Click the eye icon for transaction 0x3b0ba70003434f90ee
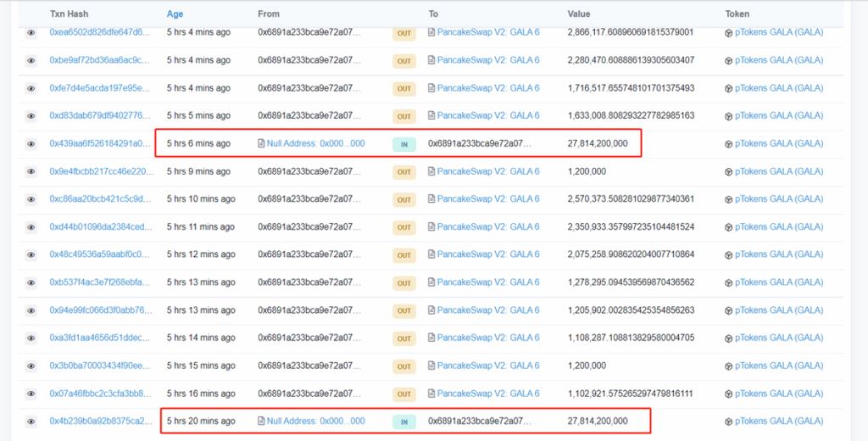The height and width of the screenshot is (441, 868). pyautogui.click(x=31, y=366)
